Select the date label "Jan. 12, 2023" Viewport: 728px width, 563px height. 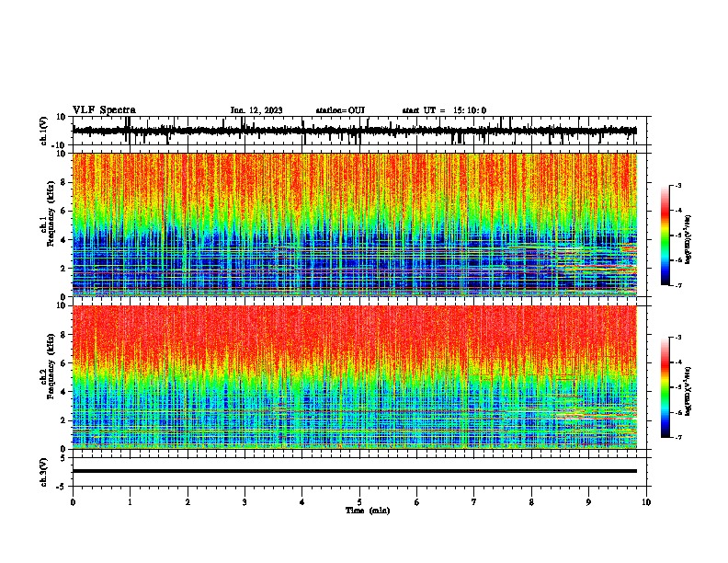coord(256,110)
